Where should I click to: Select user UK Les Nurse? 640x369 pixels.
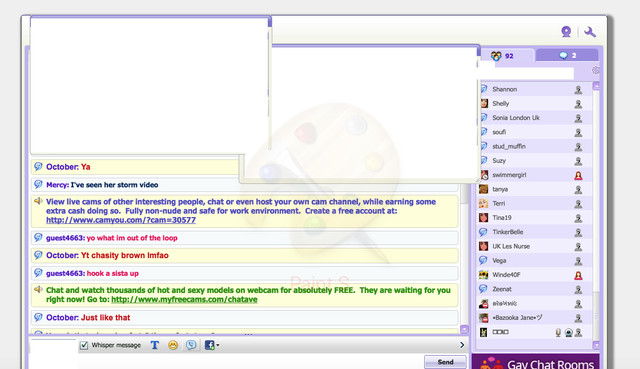[535, 247]
